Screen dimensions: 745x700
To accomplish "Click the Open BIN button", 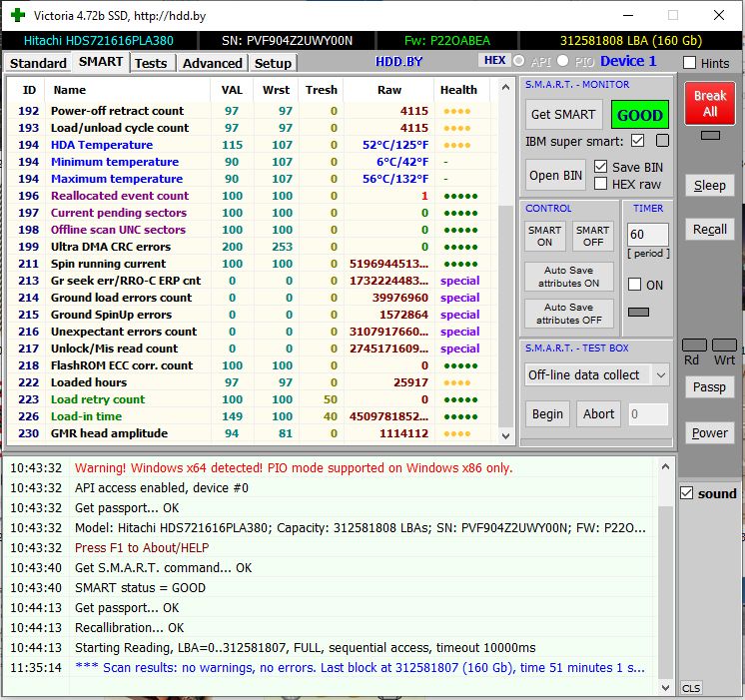I will point(555,176).
